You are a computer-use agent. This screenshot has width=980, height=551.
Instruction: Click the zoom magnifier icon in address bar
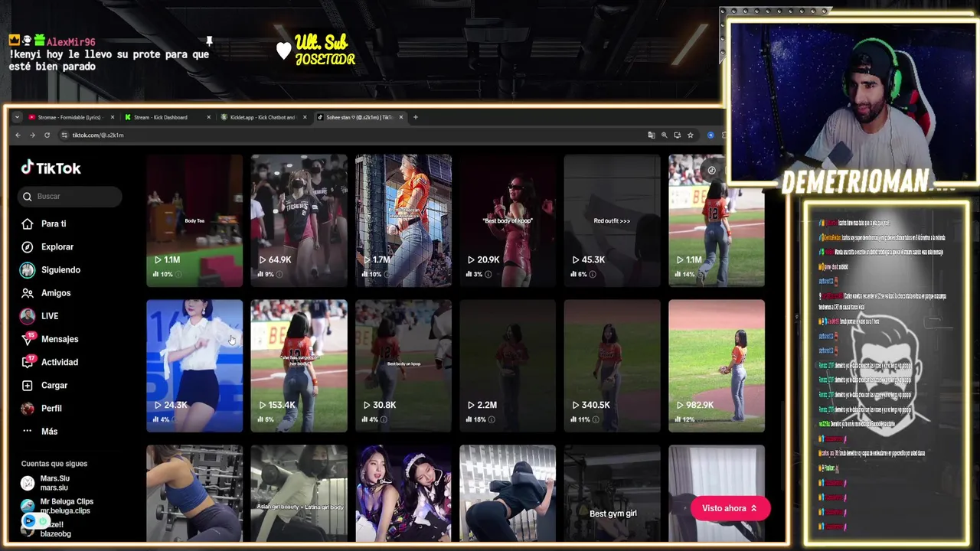665,135
